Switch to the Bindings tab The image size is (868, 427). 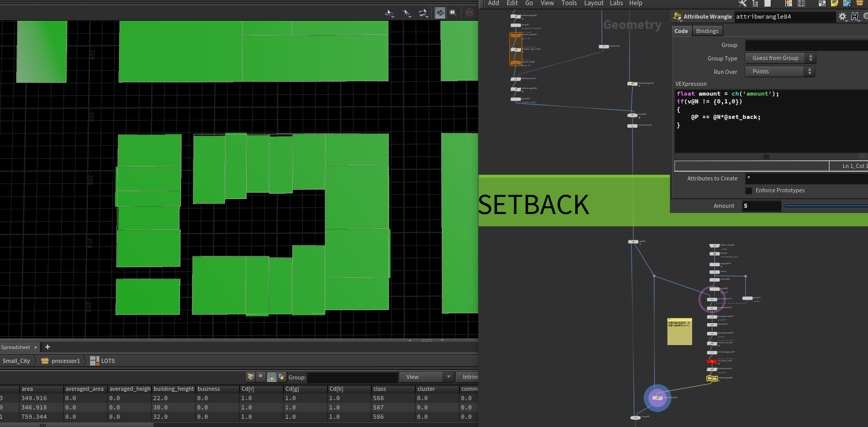pos(707,31)
